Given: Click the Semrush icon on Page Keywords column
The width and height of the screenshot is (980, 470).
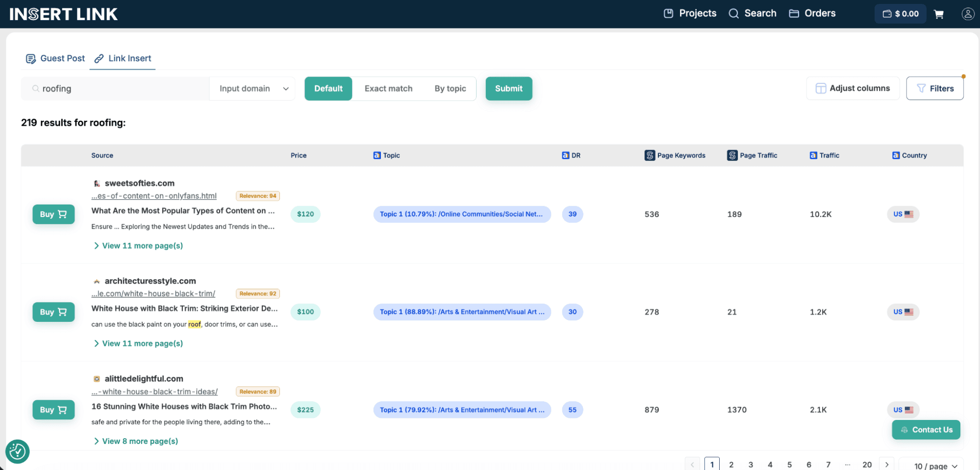Looking at the screenshot, I should coord(650,155).
